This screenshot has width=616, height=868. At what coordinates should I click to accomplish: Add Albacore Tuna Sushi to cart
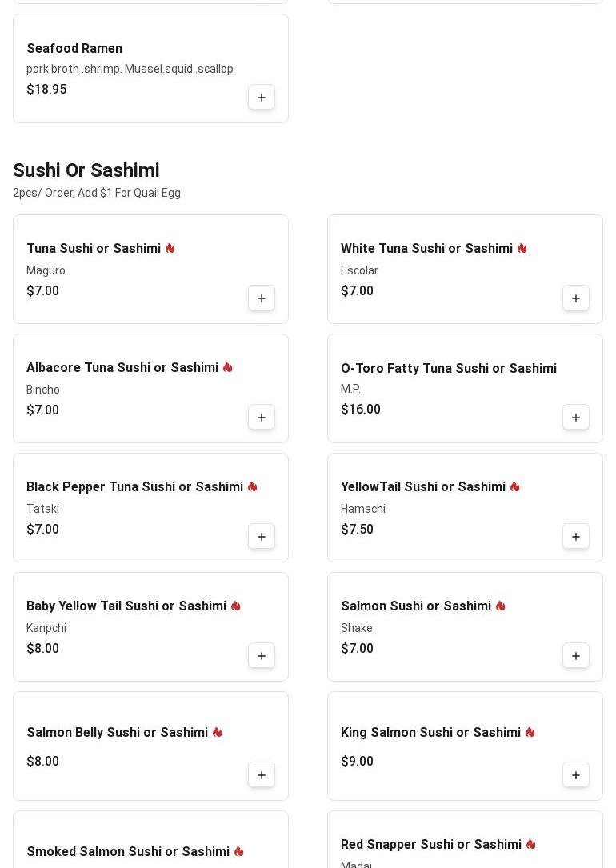262,418
